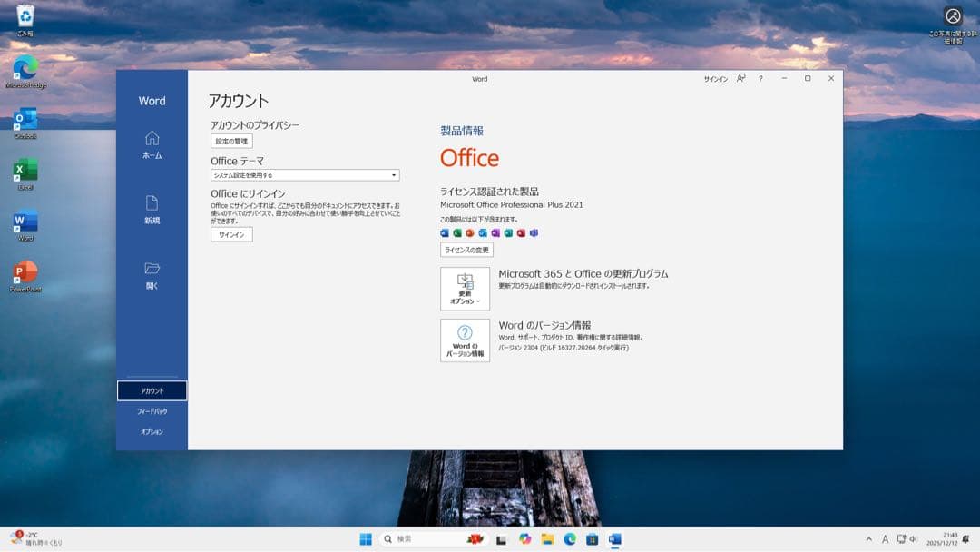Expand the 更新オプション dropdown button
Viewport: 980px width, 552px height.
coord(465,289)
